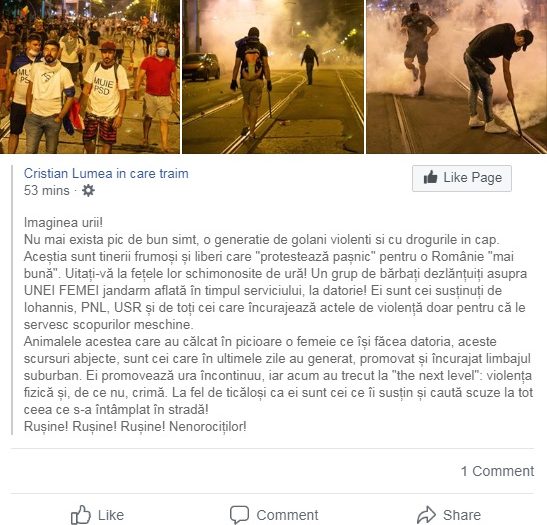The height and width of the screenshot is (525, 547).
Task: Click the vertical gray quote bar beside post
Action: pos(12,300)
